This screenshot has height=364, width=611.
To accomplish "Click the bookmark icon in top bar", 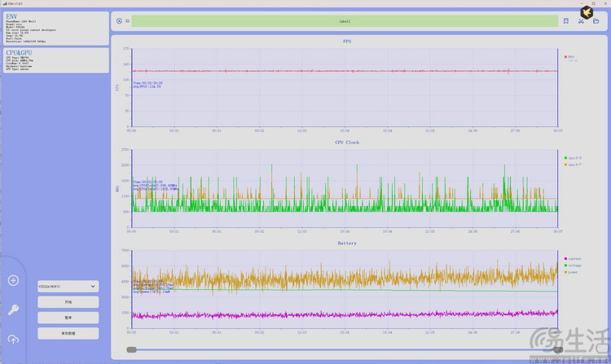I will click(x=565, y=21).
